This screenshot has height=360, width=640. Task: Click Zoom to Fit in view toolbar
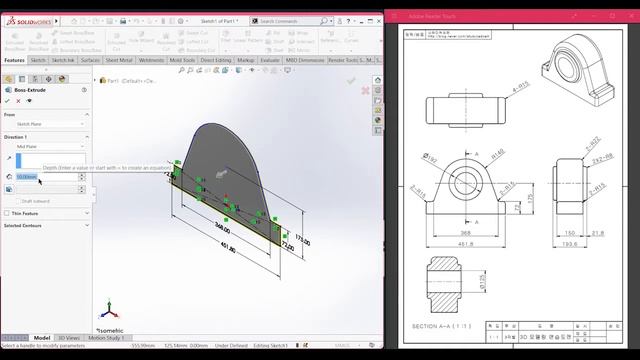click(182, 70)
